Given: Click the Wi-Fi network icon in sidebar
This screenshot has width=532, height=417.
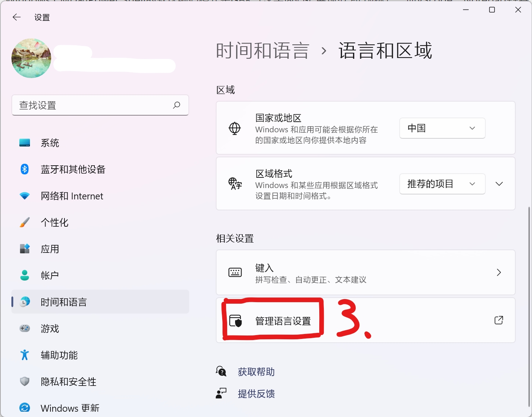Looking at the screenshot, I should click(25, 196).
